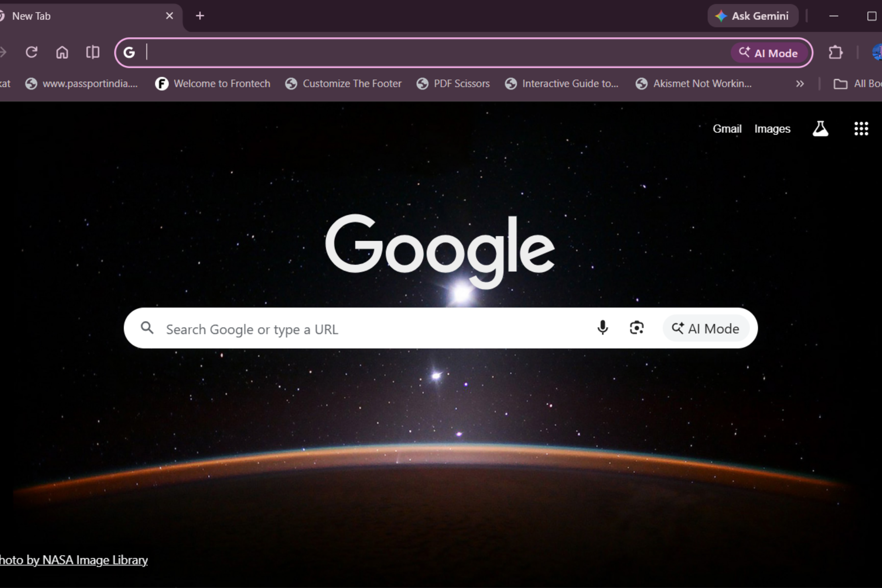Open split view icon in toolbar
This screenshot has height=588, width=882.
[x=93, y=52]
